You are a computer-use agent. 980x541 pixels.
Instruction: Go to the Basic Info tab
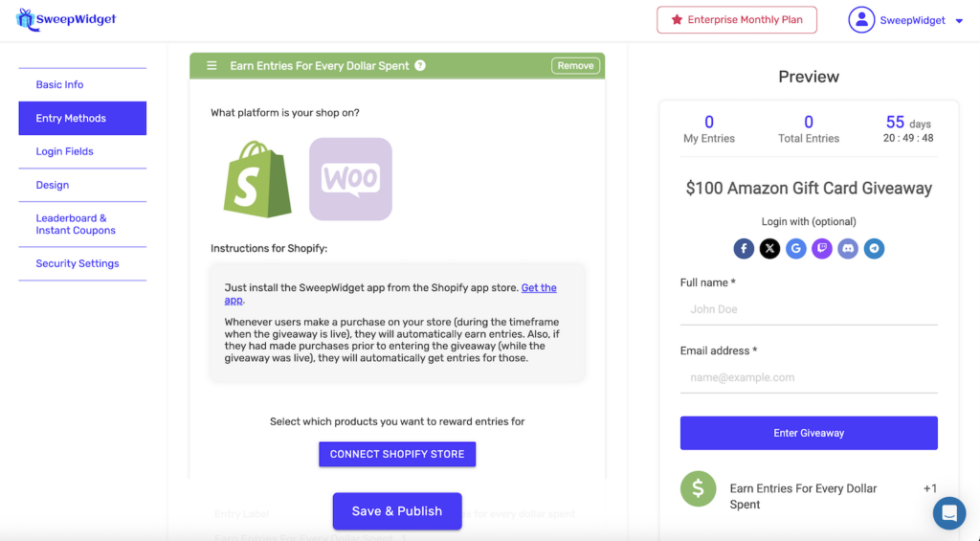click(x=59, y=85)
